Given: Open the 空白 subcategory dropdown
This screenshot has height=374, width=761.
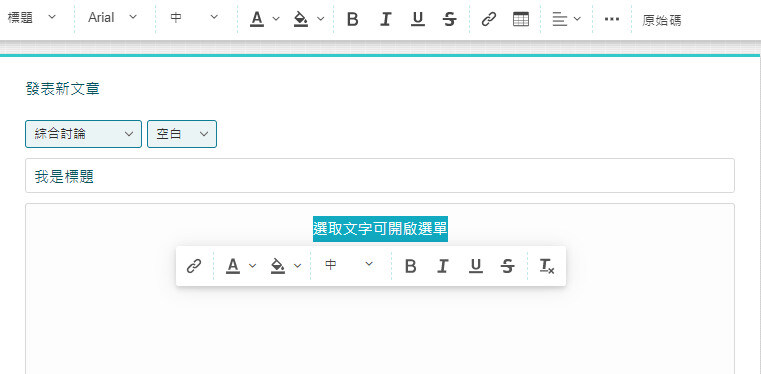Looking at the screenshot, I should [x=182, y=134].
